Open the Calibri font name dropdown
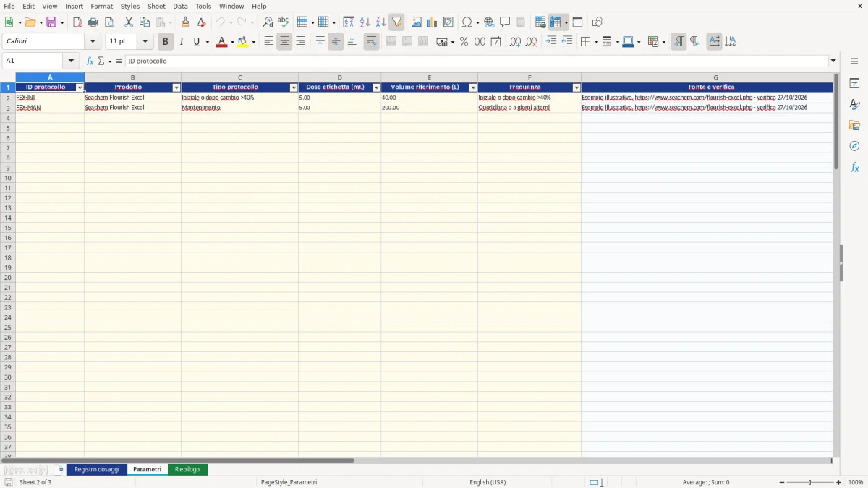 (93, 42)
